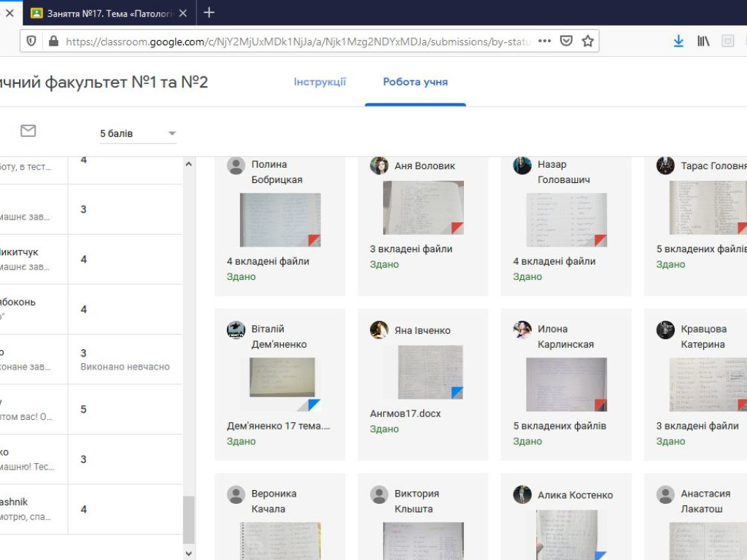Select the Робота учня tab
The image size is (747, 560).
coord(415,82)
